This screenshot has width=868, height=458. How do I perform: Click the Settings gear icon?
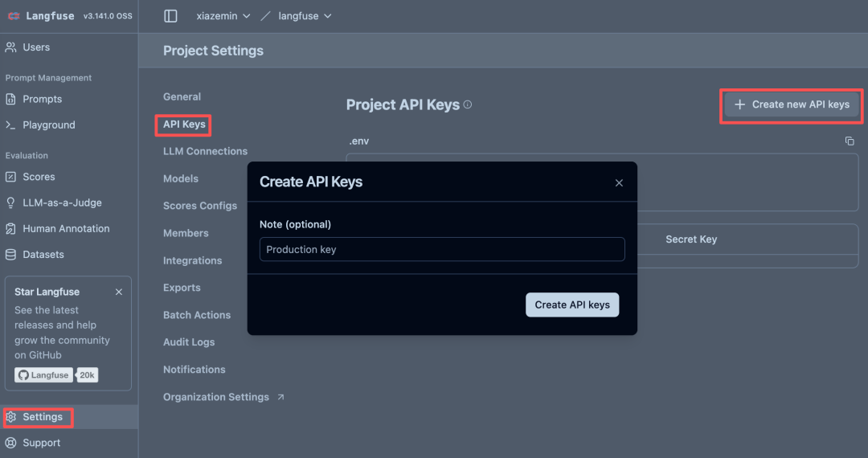[x=11, y=417]
